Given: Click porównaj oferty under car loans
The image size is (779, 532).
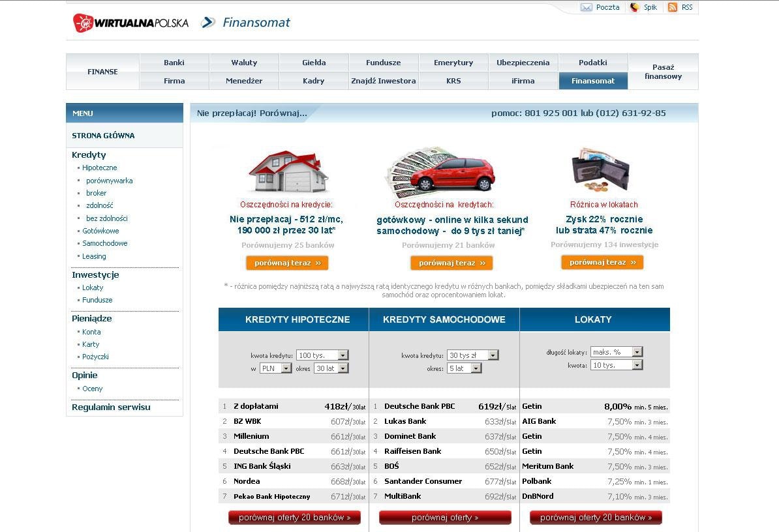Looking at the screenshot, I should pyautogui.click(x=445, y=518).
